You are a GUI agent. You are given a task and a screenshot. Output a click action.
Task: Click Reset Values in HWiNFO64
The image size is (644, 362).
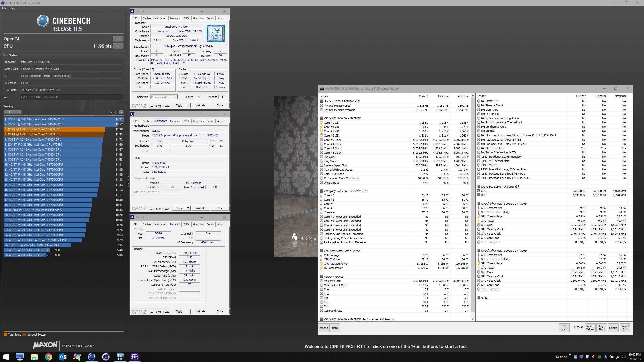590,328
